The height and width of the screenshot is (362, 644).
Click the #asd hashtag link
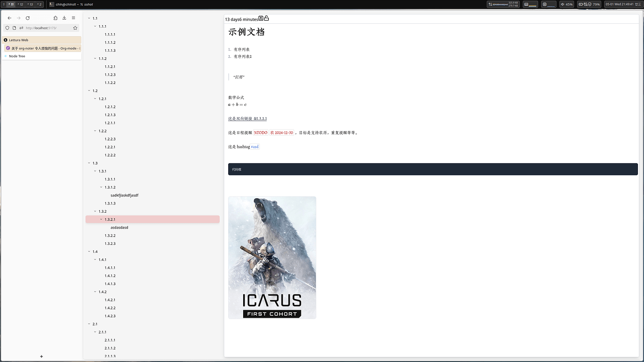pos(254,146)
